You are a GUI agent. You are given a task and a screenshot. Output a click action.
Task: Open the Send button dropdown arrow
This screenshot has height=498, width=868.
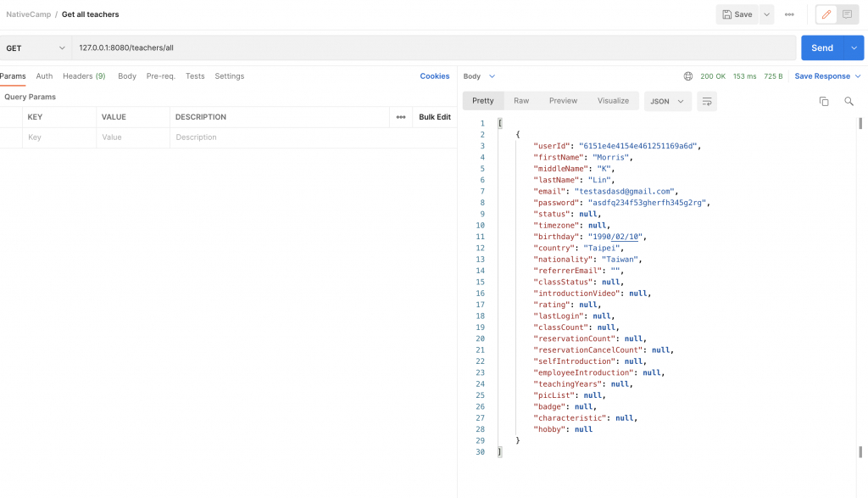click(x=854, y=48)
